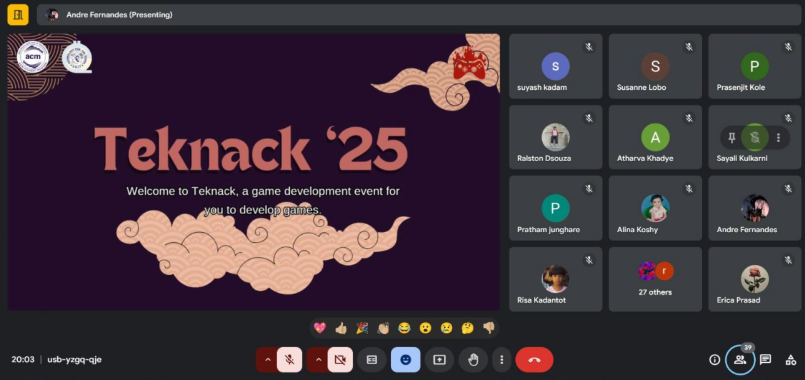Open meeting details info icon
805x380 pixels.
tap(715, 359)
